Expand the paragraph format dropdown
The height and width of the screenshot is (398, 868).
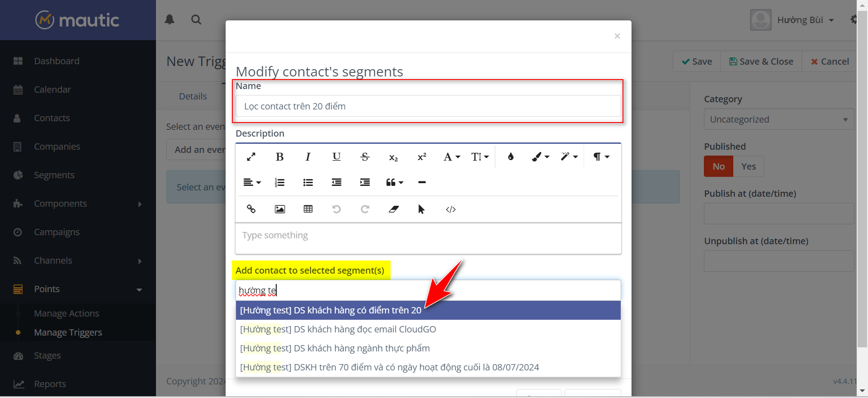[601, 157]
